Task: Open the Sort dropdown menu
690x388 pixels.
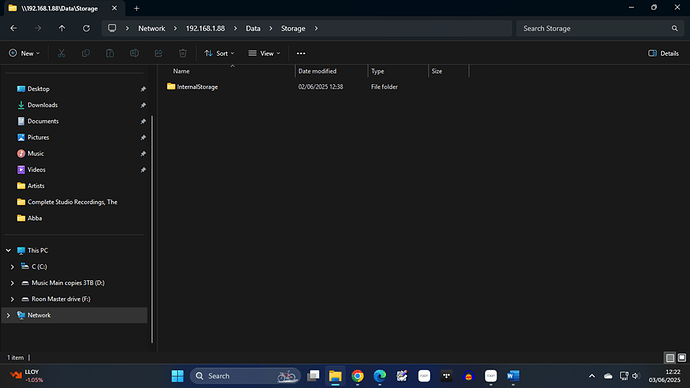Action: (219, 53)
